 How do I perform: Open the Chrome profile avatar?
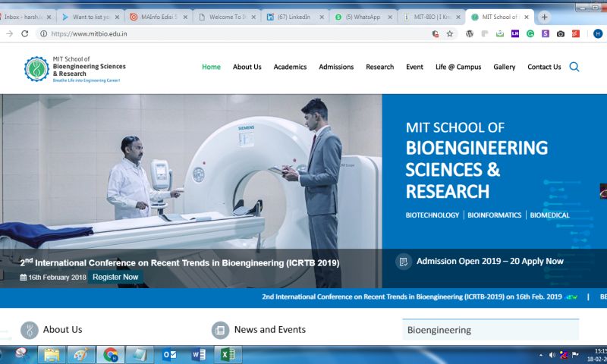pyautogui.click(x=597, y=34)
